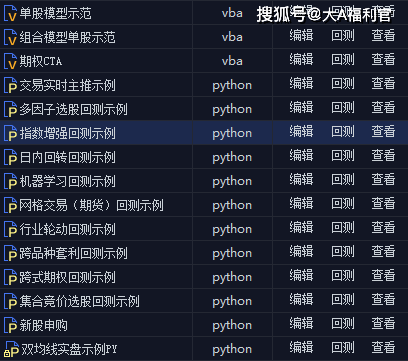
Task: Click 编辑 for 期权CTA
Action: click(301, 59)
